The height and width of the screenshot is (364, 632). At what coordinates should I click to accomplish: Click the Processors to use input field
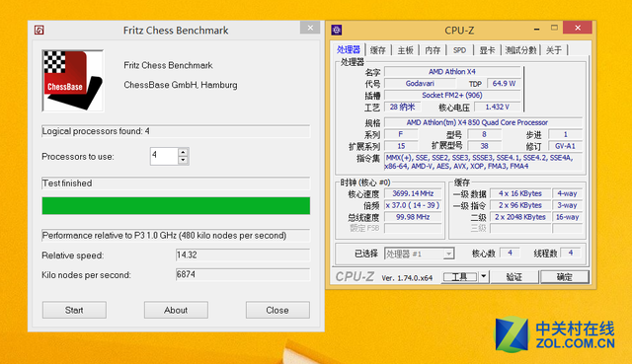click(164, 156)
